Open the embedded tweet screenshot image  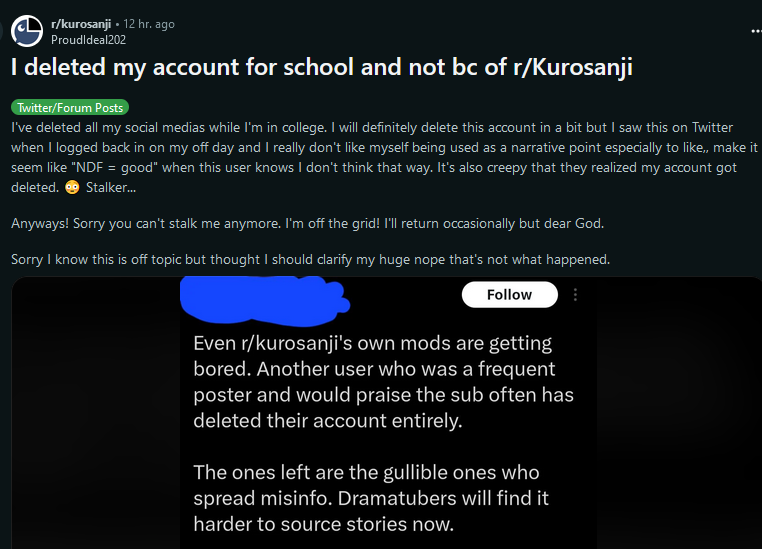(x=386, y=413)
